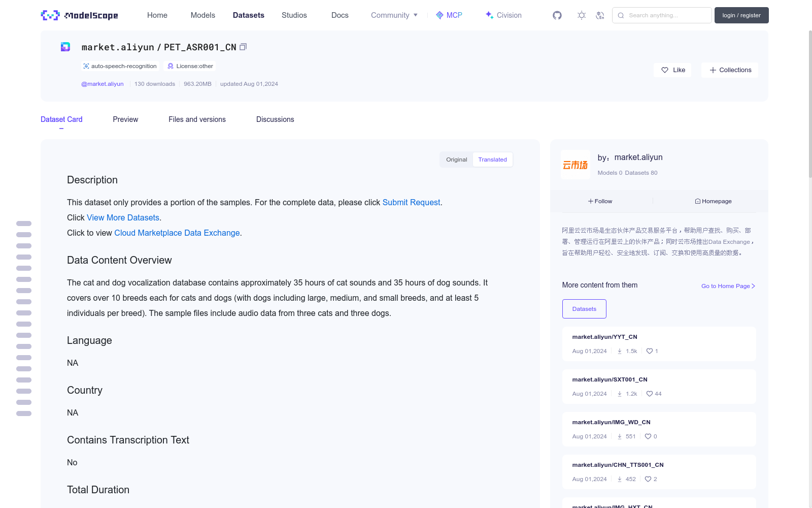This screenshot has width=812, height=508.
Task: Open View More Datasets link
Action: coord(123,217)
